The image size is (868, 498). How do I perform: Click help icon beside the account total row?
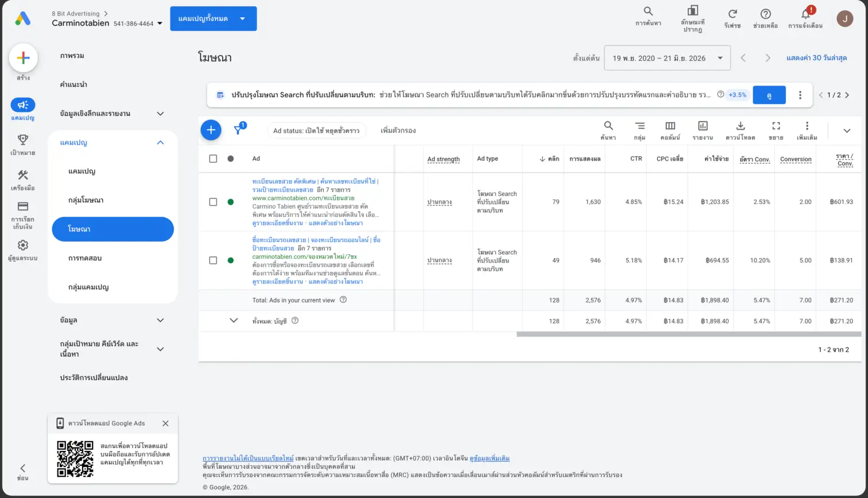(x=295, y=321)
